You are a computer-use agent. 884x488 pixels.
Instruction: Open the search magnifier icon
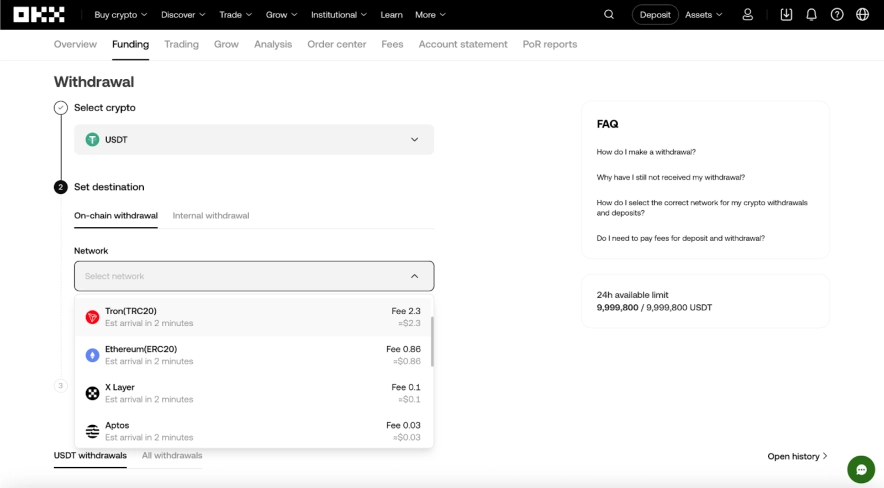(609, 15)
